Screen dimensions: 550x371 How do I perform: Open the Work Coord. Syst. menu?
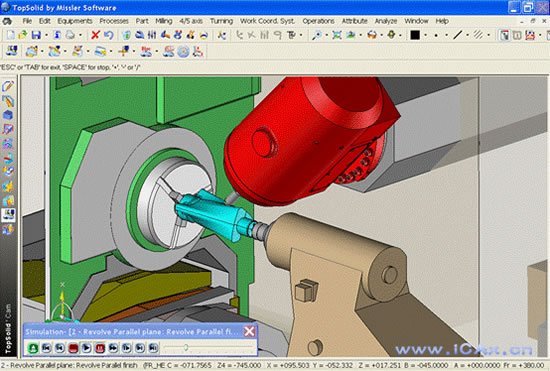(x=267, y=21)
